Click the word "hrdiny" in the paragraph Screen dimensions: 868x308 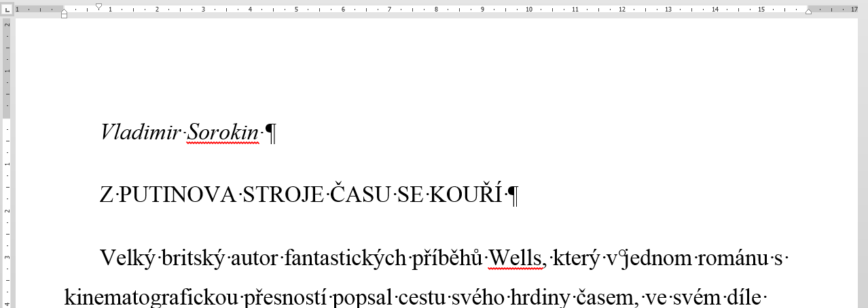[x=539, y=298]
